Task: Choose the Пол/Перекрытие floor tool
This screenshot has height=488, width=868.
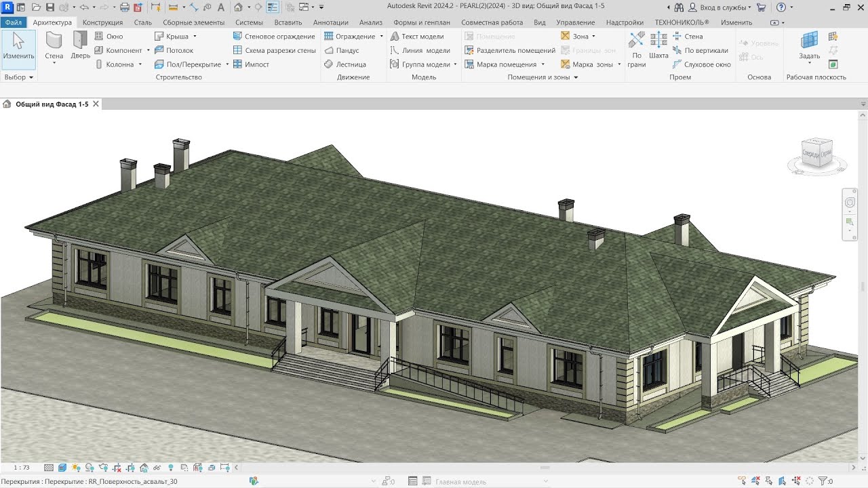Action: (188, 64)
